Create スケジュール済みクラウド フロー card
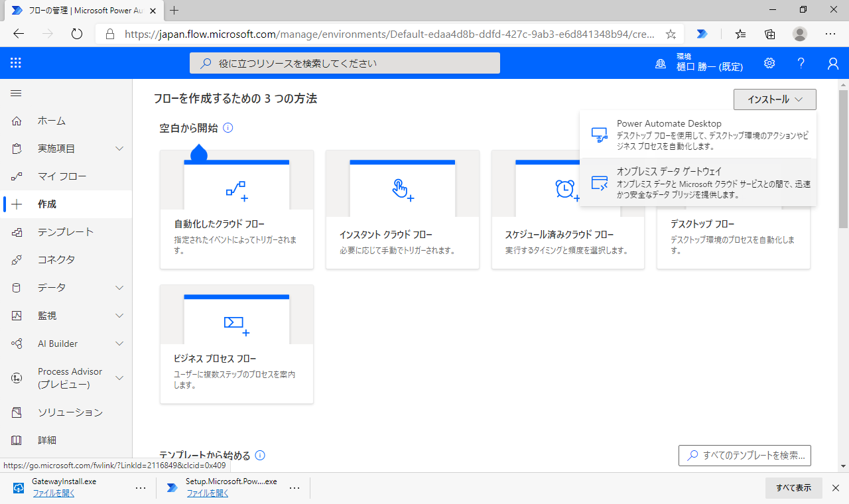Screen dimensions: 849x504 pos(568,210)
